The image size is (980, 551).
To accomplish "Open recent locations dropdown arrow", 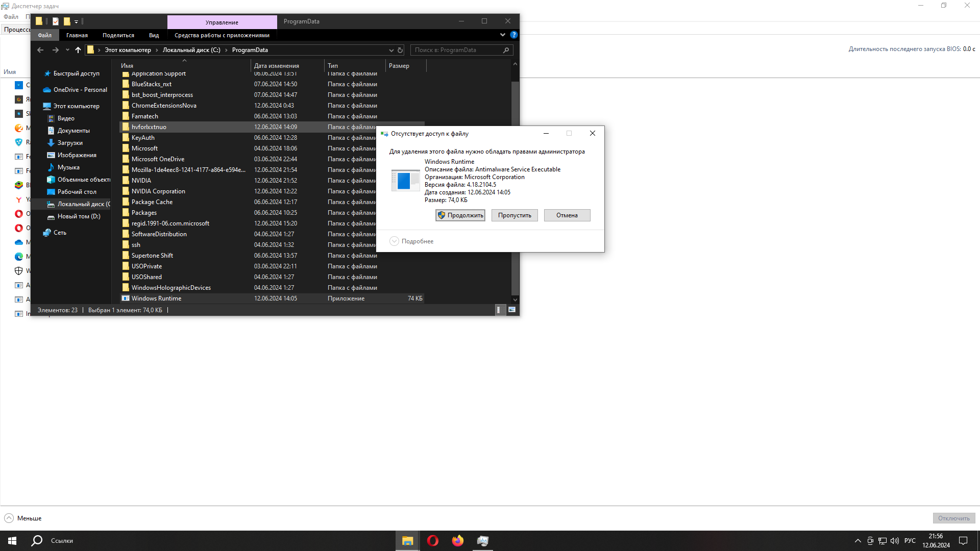I will pos(67,50).
